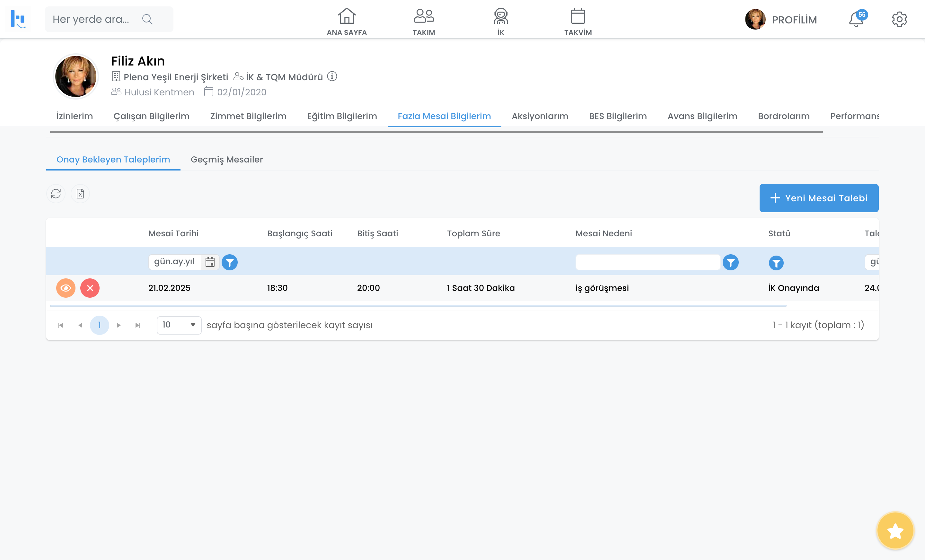Export table with the Excel file icon
Image resolution: width=925 pixels, height=560 pixels.
80,194
